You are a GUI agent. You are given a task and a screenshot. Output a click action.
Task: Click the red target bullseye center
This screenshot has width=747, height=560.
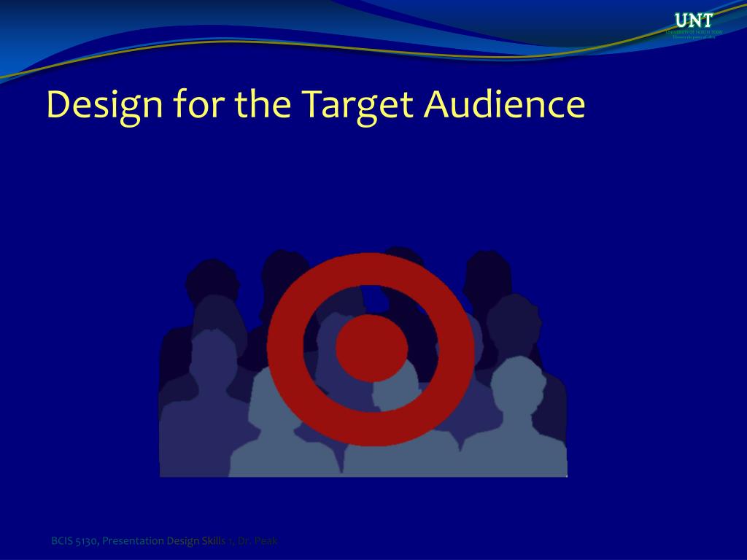click(x=371, y=348)
